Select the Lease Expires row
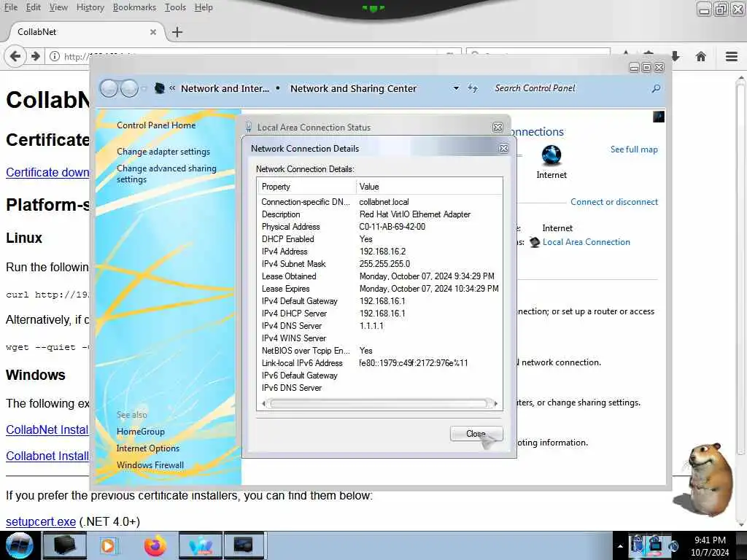Image resolution: width=747 pixels, height=560 pixels. tap(379, 289)
